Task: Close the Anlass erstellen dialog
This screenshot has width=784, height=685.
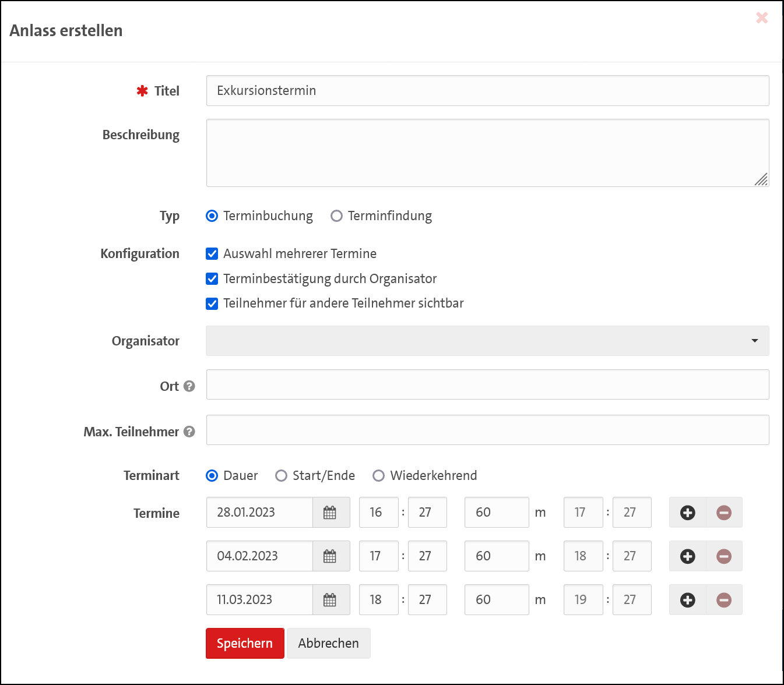Action: (x=761, y=18)
